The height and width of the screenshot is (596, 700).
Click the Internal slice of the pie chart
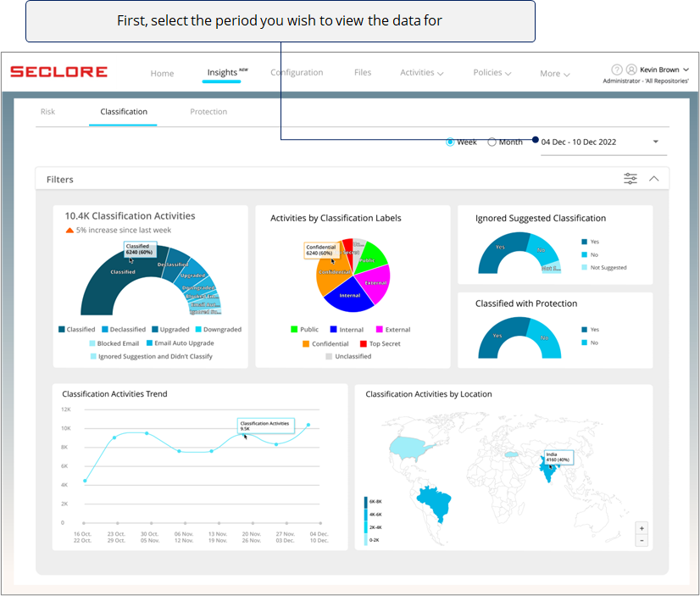(x=349, y=296)
